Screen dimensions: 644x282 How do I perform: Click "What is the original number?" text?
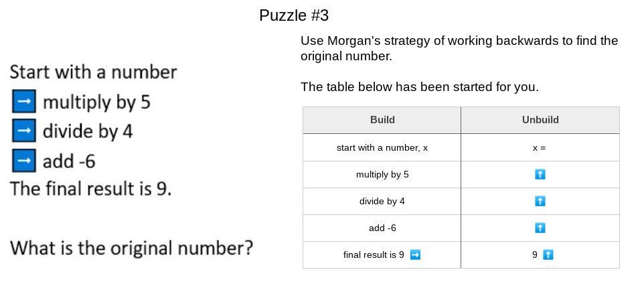pos(131,249)
